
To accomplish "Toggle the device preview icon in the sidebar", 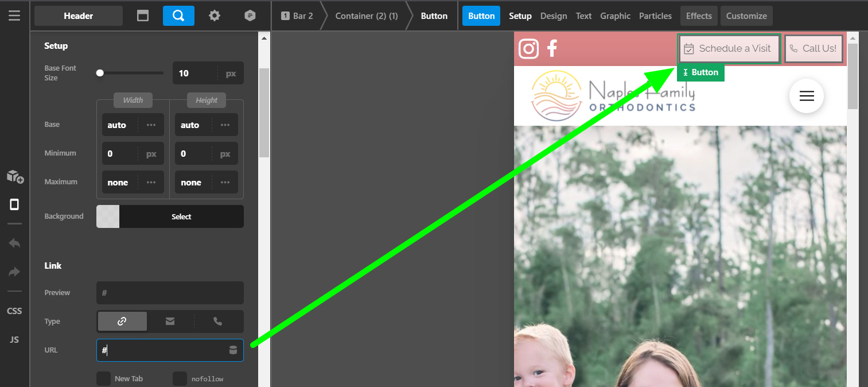I will [14, 204].
